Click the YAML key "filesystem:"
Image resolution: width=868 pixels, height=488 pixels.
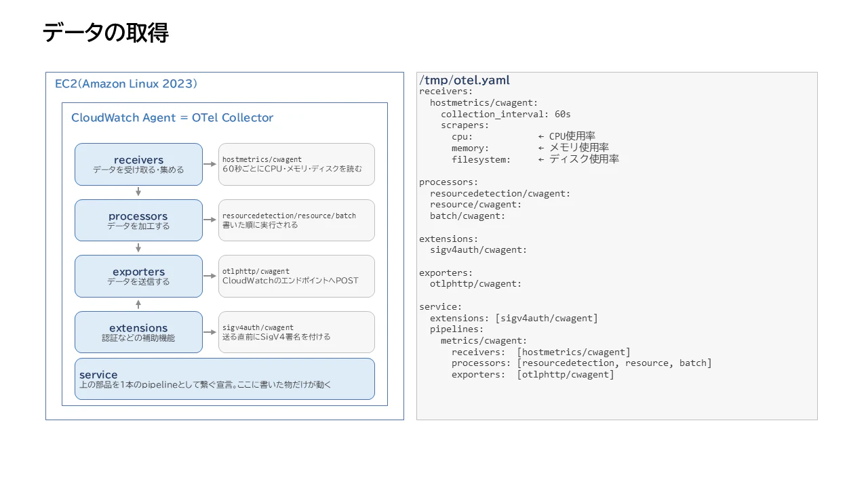point(481,159)
